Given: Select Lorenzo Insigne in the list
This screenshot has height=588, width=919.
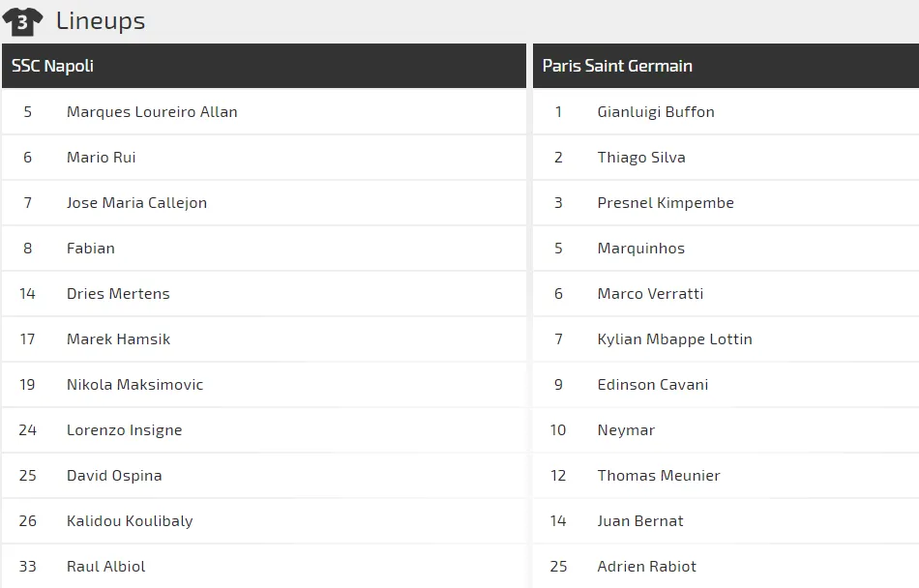Looking at the screenshot, I should tap(124, 430).
